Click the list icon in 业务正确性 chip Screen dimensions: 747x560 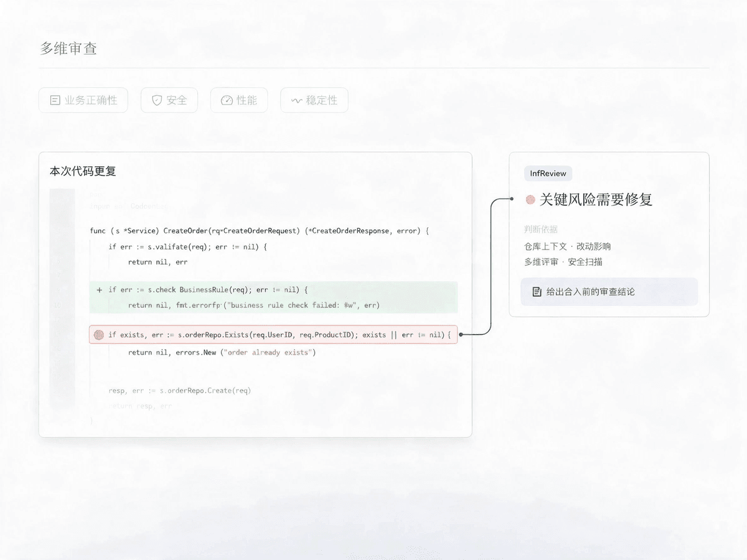[x=55, y=100]
